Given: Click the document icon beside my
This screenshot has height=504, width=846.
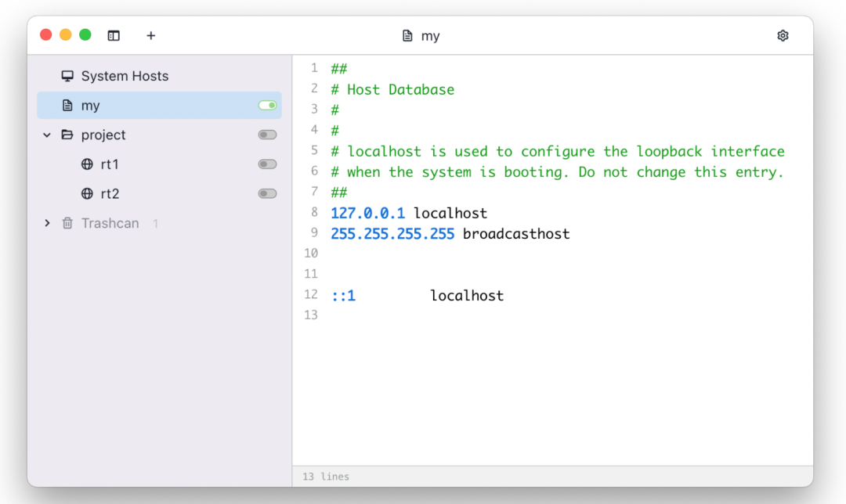Looking at the screenshot, I should pyautogui.click(x=67, y=105).
